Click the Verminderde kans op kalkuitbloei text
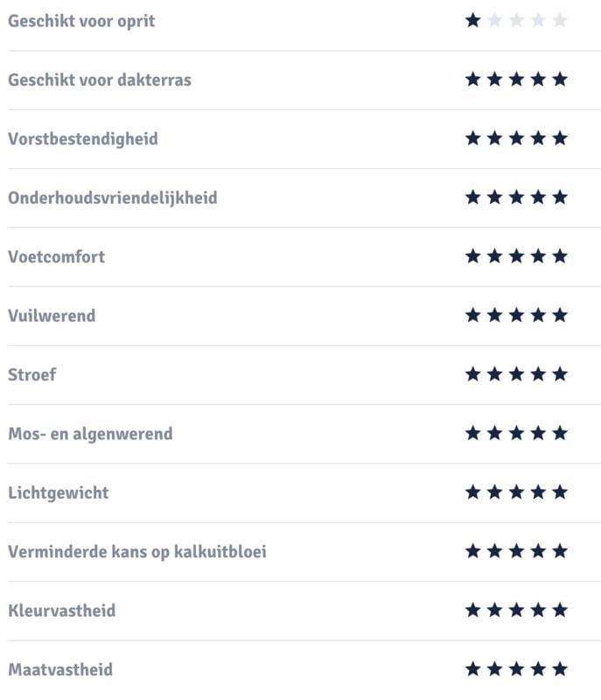The height and width of the screenshot is (700, 601). (x=137, y=552)
